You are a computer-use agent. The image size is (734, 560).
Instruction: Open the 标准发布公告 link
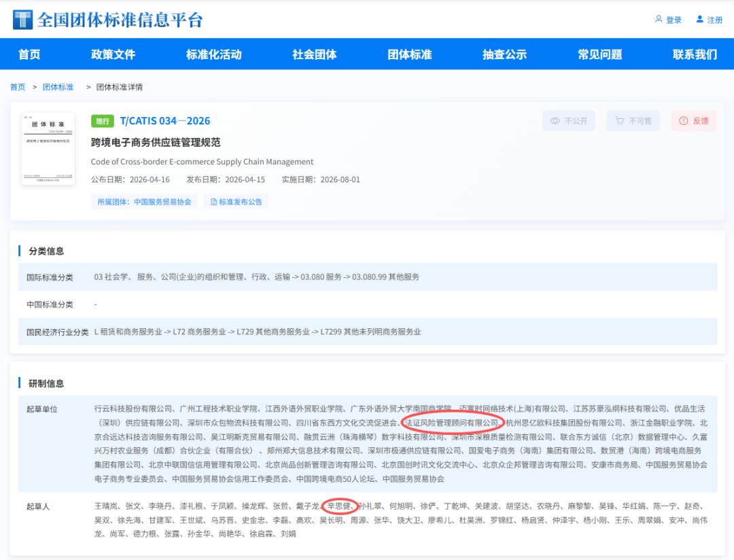pyautogui.click(x=236, y=202)
